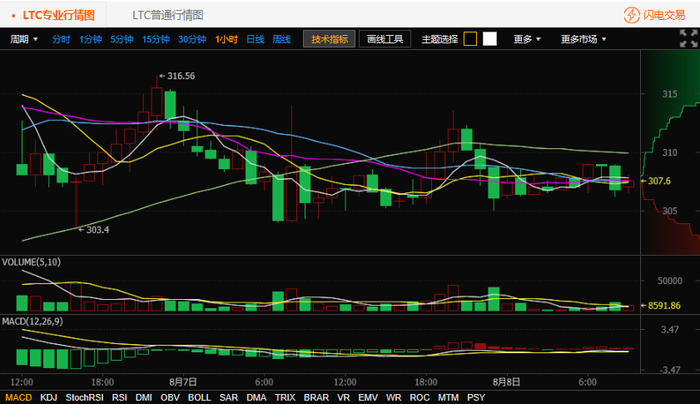This screenshot has height=404, width=700.
Task: Select the black theme swatch
Action: click(470, 39)
